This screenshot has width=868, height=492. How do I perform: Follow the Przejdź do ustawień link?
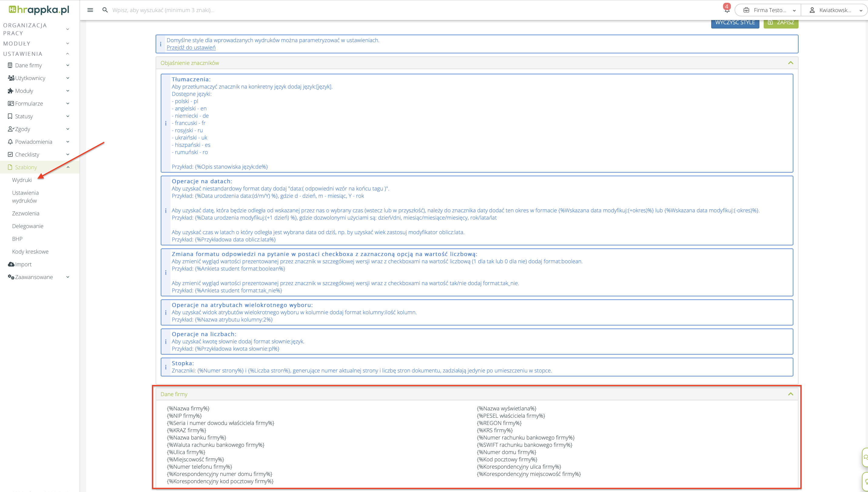point(191,48)
